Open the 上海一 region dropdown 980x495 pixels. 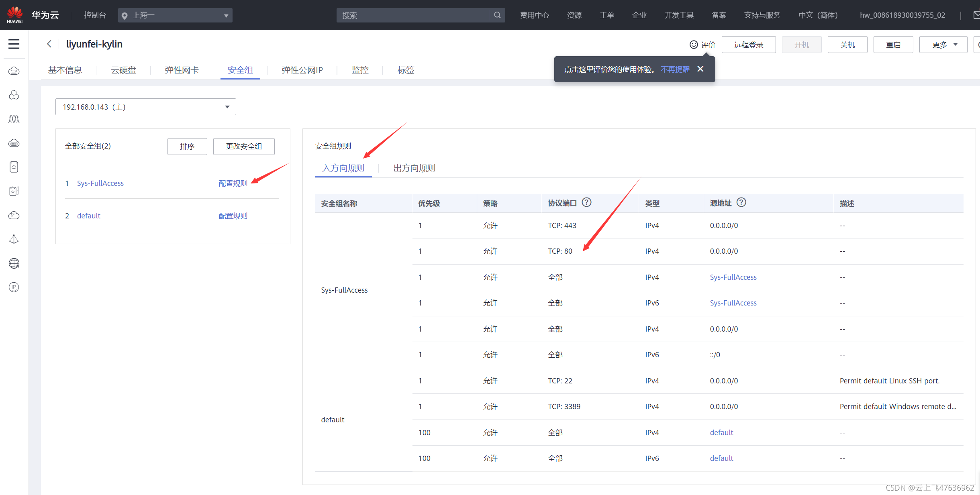[175, 15]
